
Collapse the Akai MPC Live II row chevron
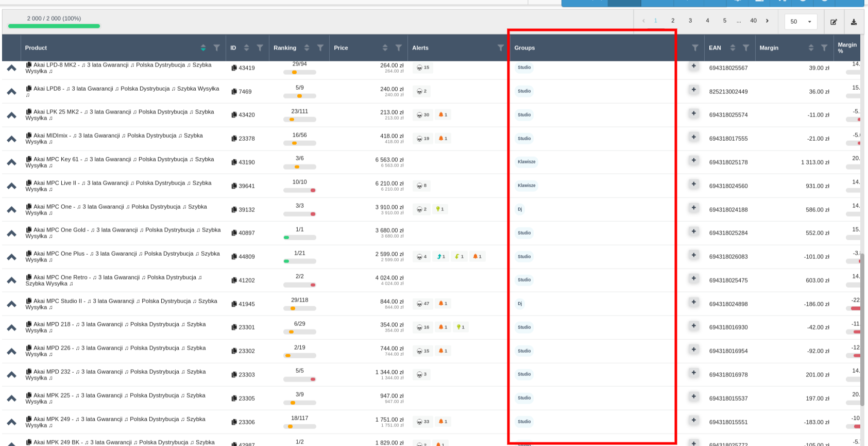tap(11, 186)
